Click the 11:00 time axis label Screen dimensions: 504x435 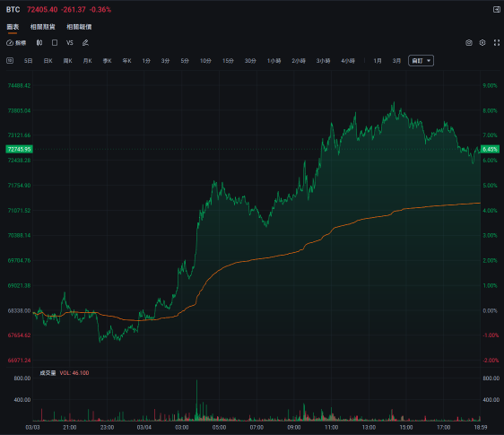click(332, 427)
